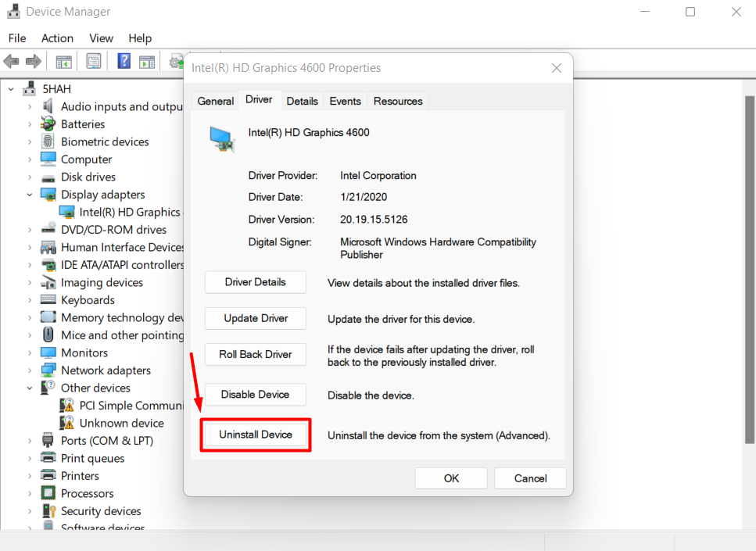Click the Unknown device warning icon
This screenshot has height=551, width=756.
click(66, 423)
